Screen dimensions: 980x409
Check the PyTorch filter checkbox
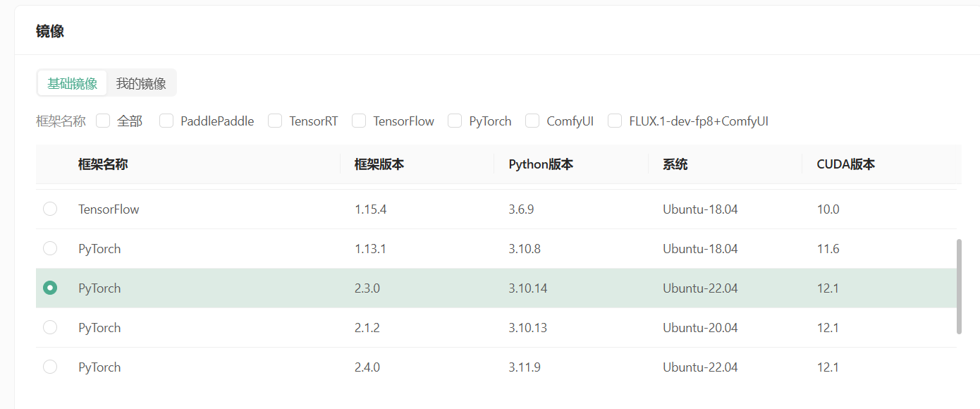[x=455, y=121]
